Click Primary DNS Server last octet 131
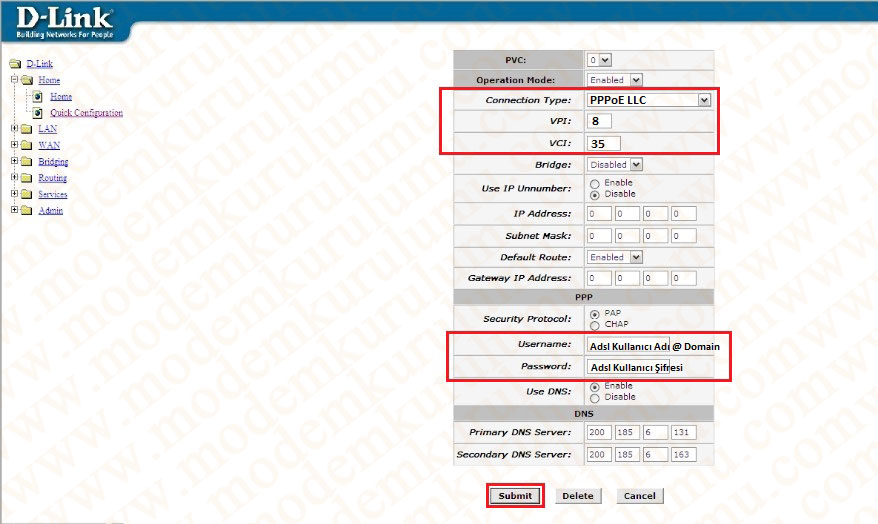Image resolution: width=878 pixels, height=524 pixels. (684, 432)
